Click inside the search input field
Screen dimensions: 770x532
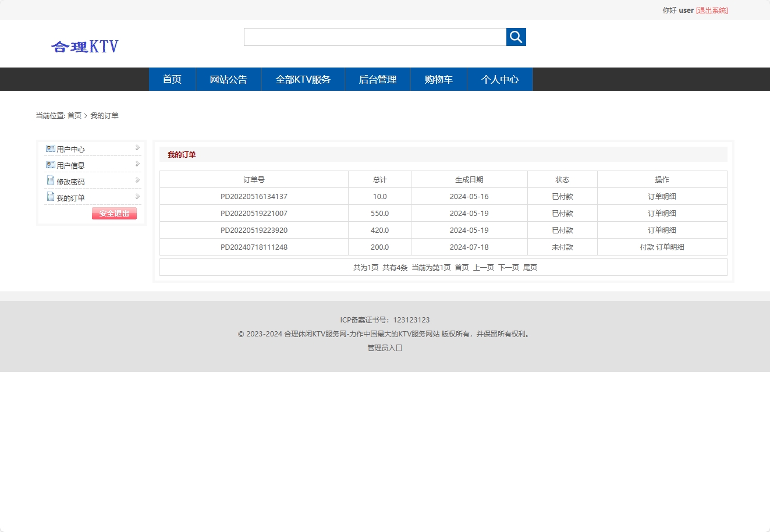pyautogui.click(x=375, y=36)
